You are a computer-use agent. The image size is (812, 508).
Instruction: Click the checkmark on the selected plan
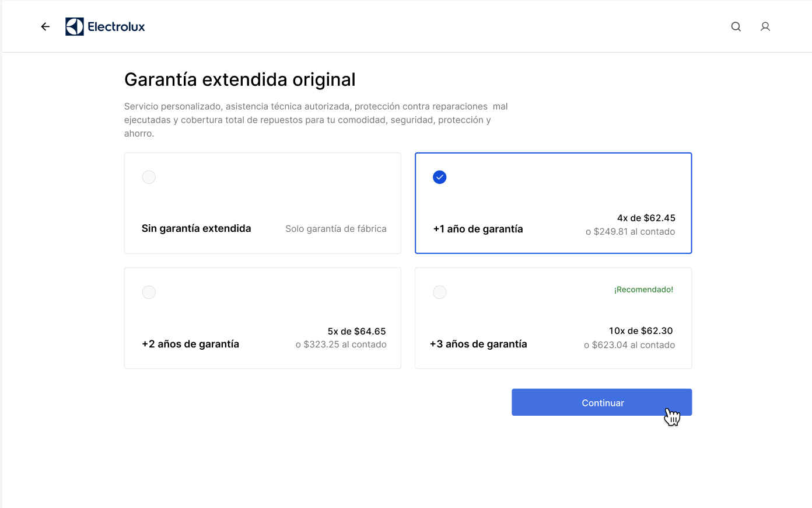[x=439, y=177]
